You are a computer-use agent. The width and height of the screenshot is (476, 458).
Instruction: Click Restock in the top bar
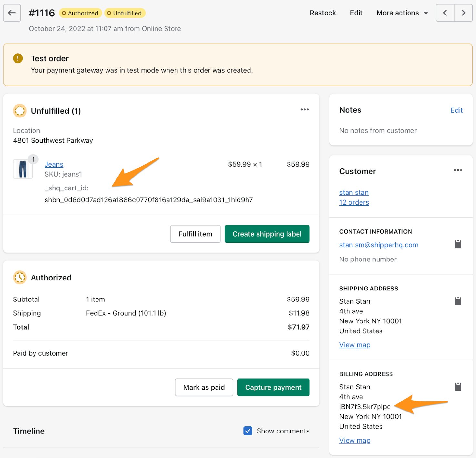323,13
